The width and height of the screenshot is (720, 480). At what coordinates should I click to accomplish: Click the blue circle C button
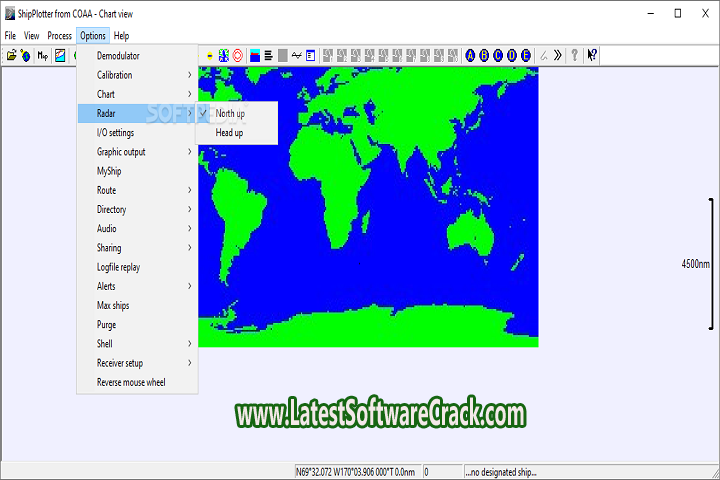pos(499,55)
